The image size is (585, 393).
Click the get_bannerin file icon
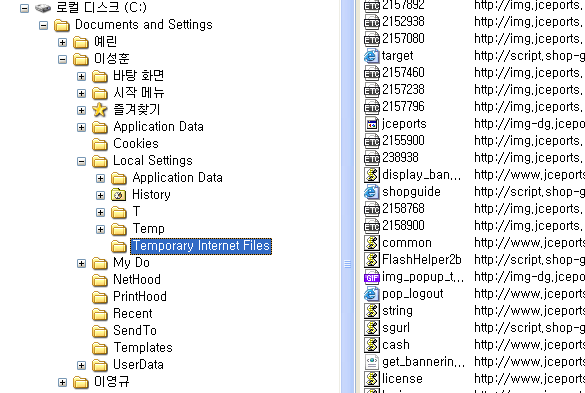pyautogui.click(x=372, y=362)
